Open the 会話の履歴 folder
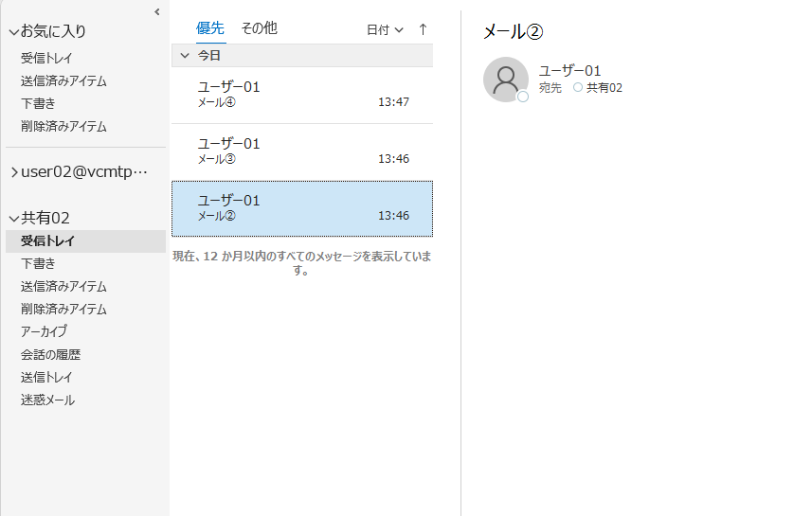This screenshot has height=516, width=812. 51,355
